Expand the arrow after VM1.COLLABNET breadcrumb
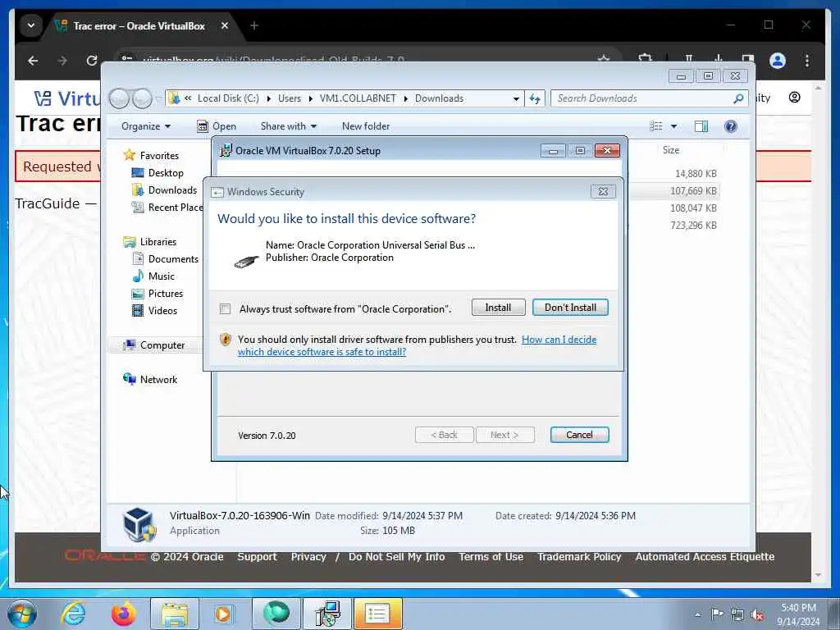The image size is (840, 630). (405, 98)
